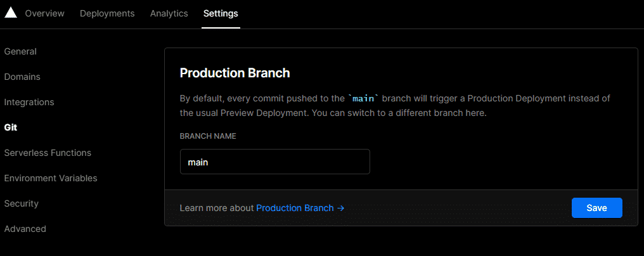Click the Vercel triangle logo

11,13
